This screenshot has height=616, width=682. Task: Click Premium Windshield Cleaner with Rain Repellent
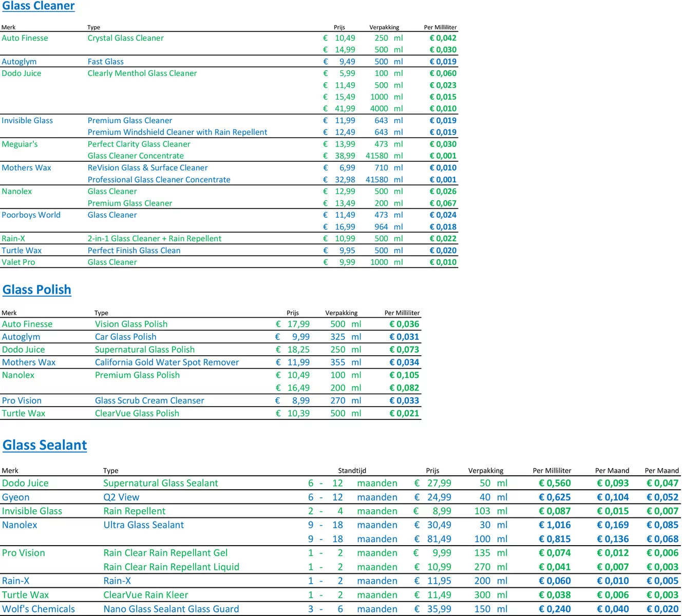tap(178, 132)
